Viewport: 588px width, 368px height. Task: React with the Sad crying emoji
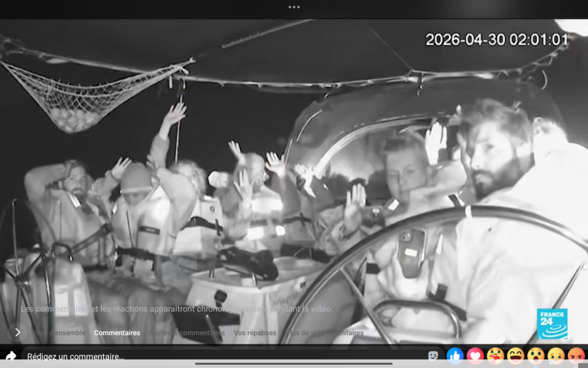pos(556,355)
